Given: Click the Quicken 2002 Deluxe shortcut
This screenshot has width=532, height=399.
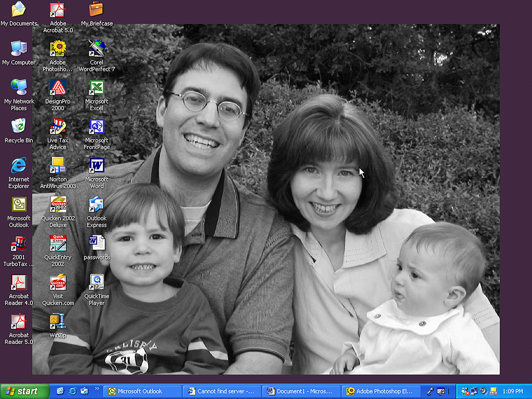Looking at the screenshot, I should coord(58,204).
